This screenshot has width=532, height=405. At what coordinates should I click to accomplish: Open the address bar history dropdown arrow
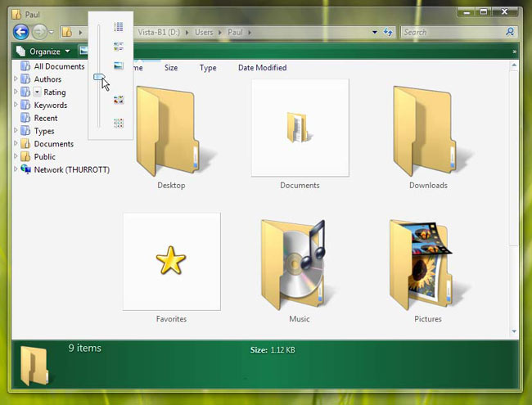point(375,32)
